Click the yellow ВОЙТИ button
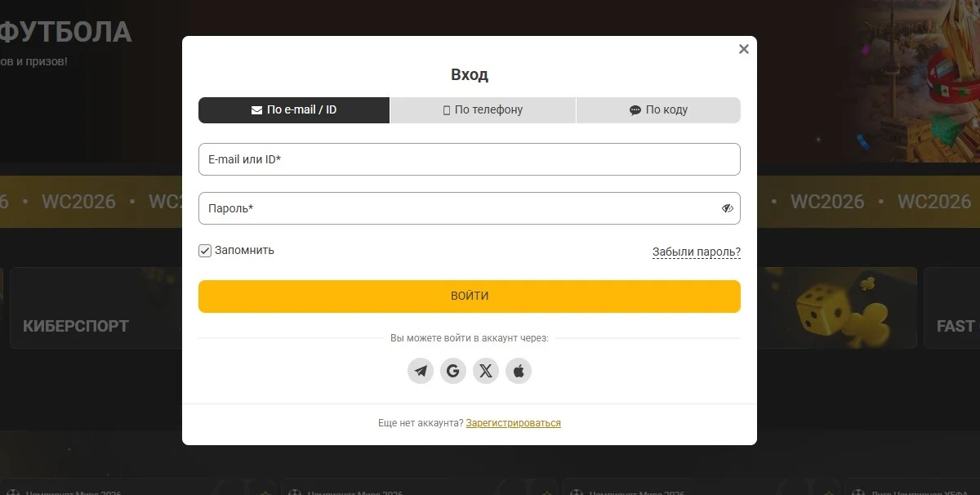 [x=470, y=296]
